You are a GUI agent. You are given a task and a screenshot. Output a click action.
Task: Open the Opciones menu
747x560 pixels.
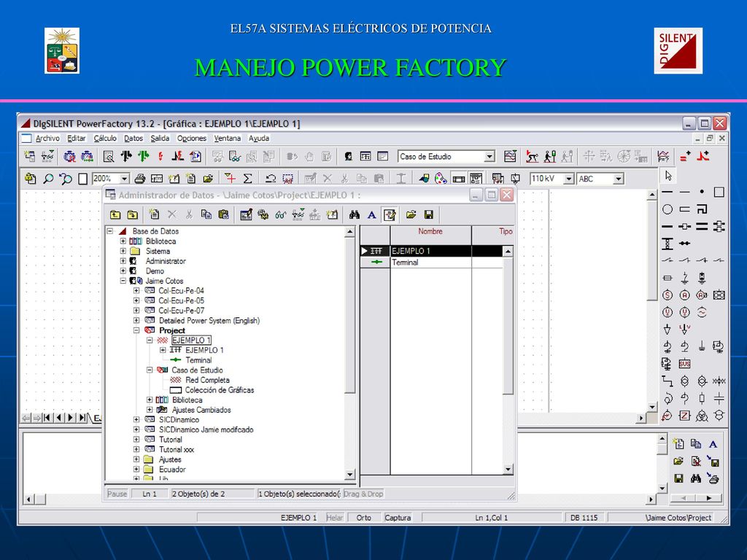point(192,138)
